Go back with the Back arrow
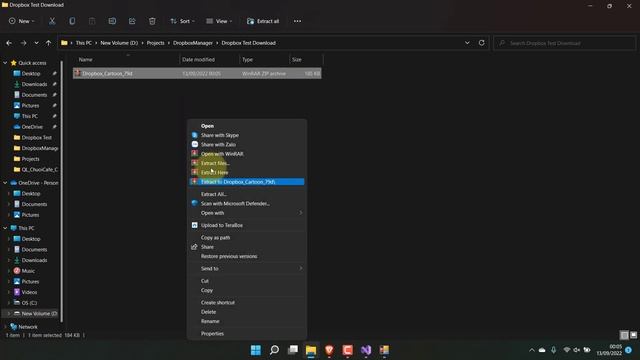This screenshot has width=640, height=360. click(x=9, y=43)
